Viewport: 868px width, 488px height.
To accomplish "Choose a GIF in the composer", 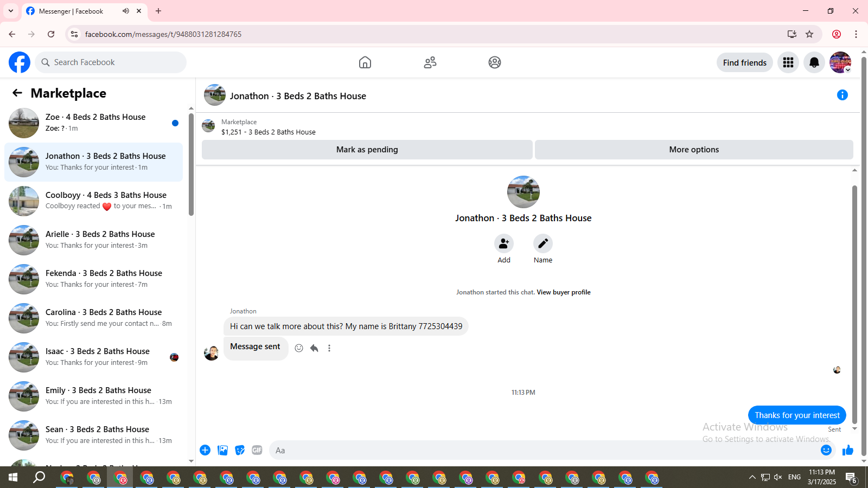I will click(257, 450).
